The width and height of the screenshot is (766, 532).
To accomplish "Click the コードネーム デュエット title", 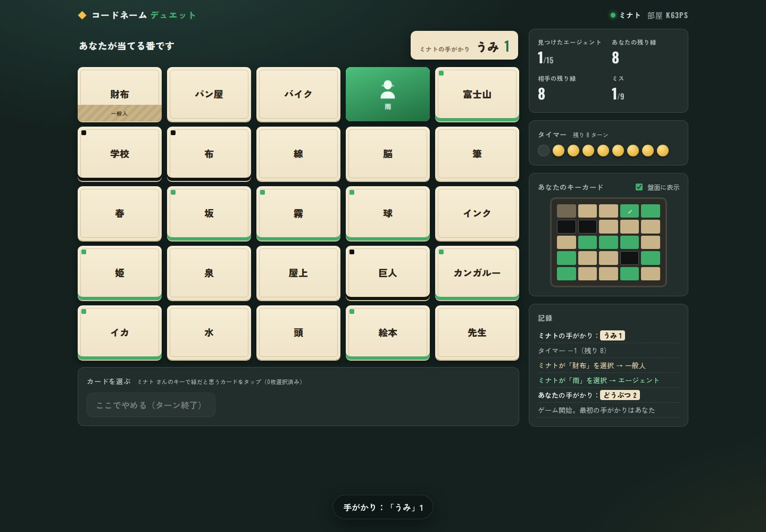I will (x=144, y=15).
